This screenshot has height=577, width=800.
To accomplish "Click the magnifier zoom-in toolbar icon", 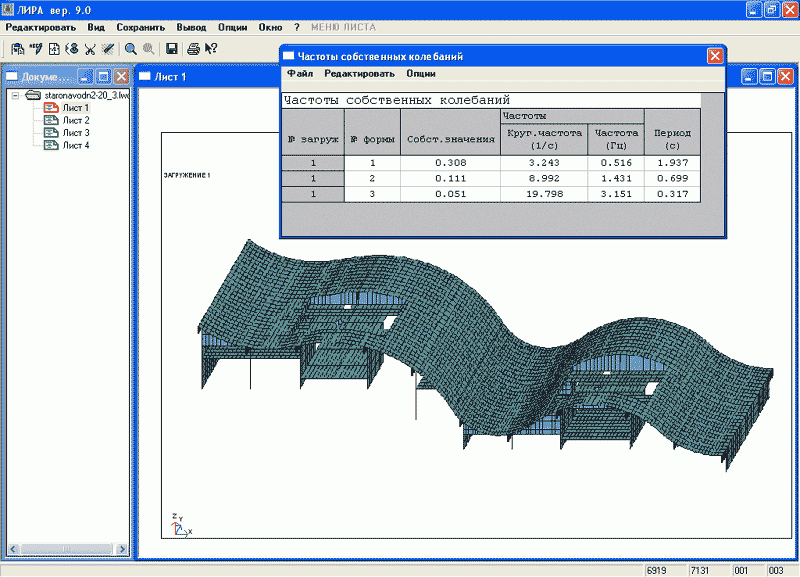I will [x=130, y=48].
